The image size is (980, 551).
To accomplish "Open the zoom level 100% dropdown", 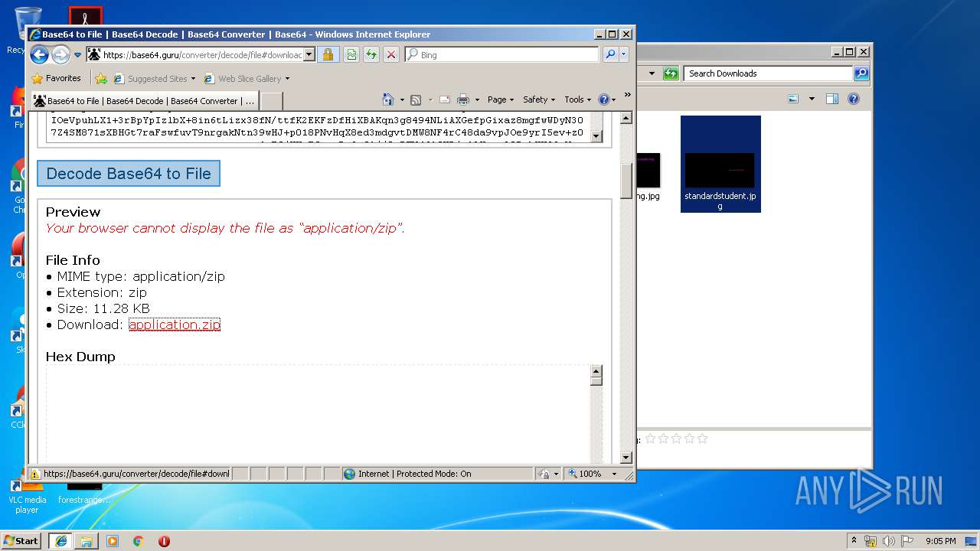I will tap(614, 474).
